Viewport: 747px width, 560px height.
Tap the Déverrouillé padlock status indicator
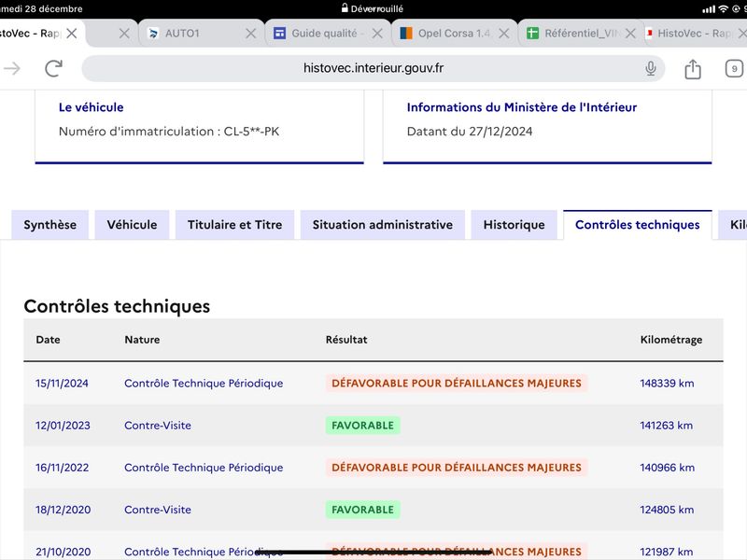372,8
